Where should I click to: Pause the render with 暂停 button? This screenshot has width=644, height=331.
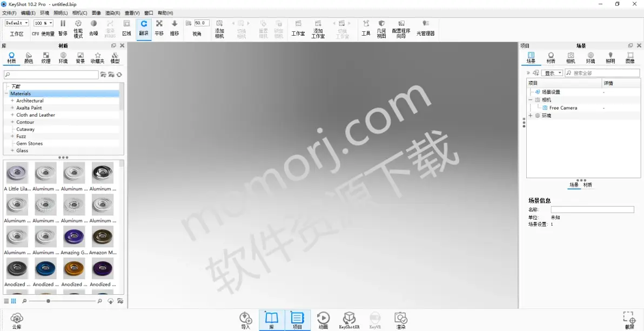(63, 29)
